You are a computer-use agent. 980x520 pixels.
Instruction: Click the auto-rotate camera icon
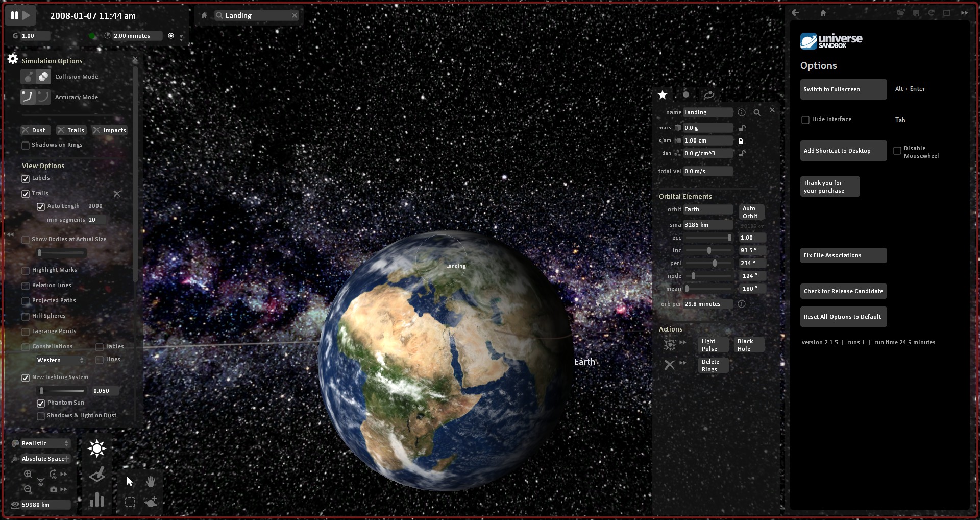pos(53,474)
